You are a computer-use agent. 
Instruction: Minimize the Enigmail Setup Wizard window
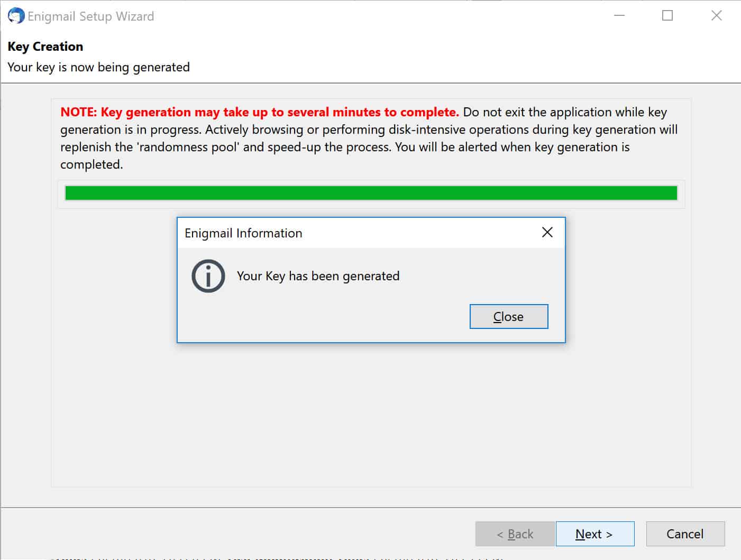coord(619,16)
